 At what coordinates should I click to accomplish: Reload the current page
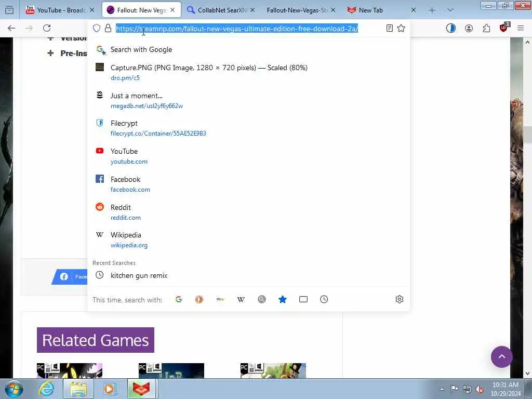pyautogui.click(x=47, y=28)
